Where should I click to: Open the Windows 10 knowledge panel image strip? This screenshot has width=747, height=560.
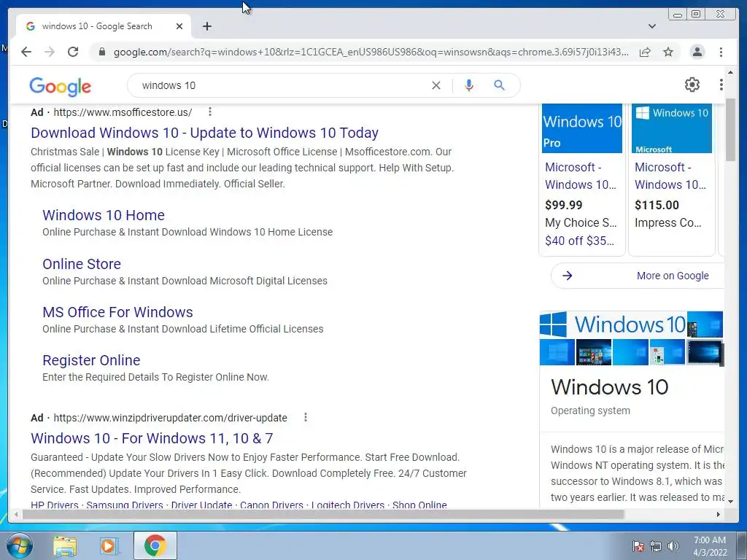631,338
